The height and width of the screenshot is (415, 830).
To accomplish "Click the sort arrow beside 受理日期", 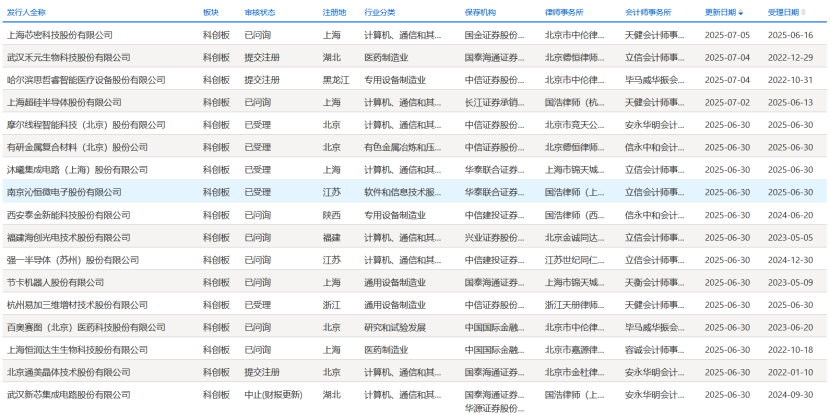I will (805, 13).
